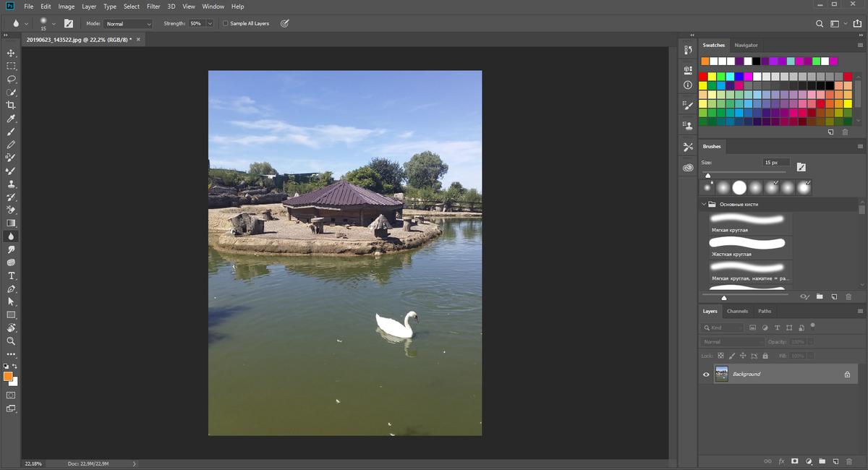Move the brush Size slider handle
This screenshot has width=868, height=470.
(708, 175)
